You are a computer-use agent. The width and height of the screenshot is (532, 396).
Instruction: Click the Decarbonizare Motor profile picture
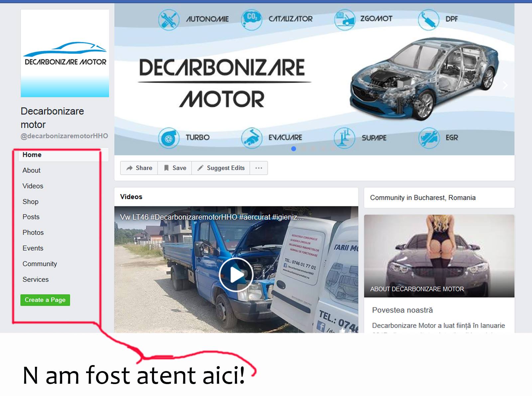point(65,53)
